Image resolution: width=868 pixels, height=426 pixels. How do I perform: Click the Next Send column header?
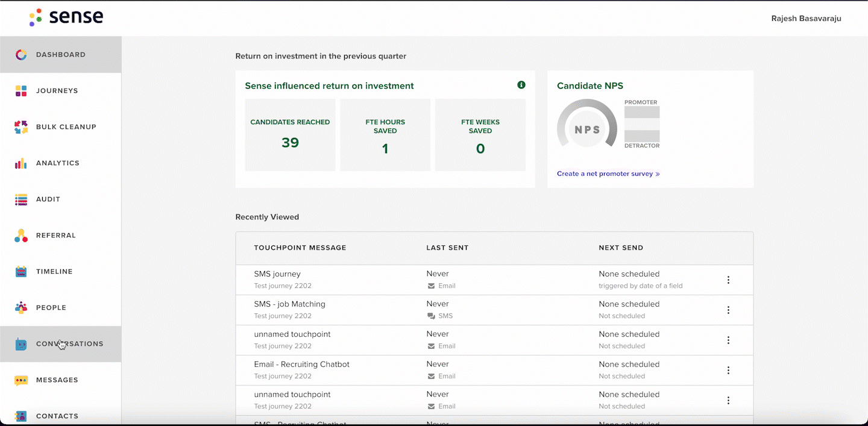[621, 248]
